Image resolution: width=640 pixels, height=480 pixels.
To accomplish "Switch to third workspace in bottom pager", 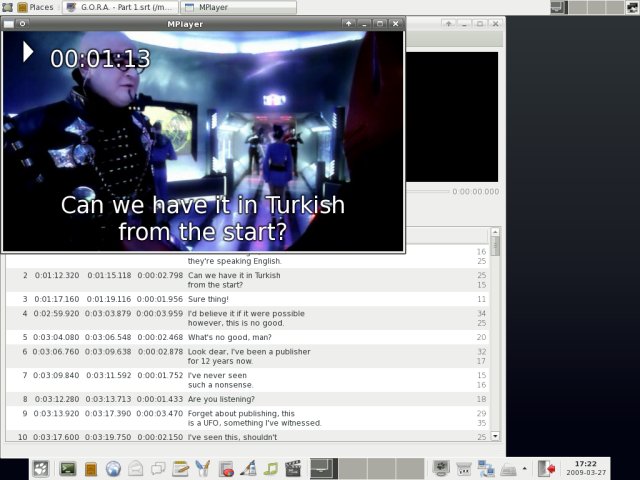I will click(382, 468).
